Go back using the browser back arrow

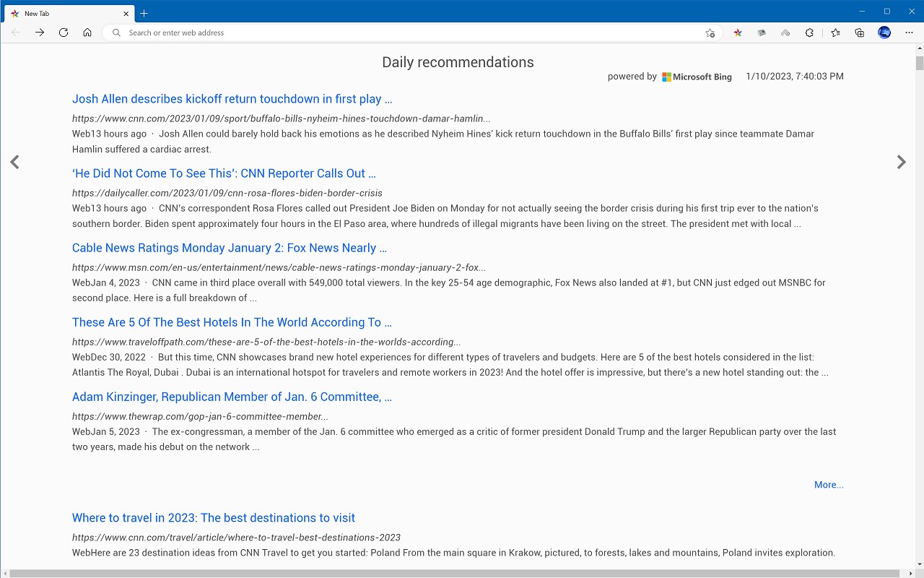tap(16, 33)
